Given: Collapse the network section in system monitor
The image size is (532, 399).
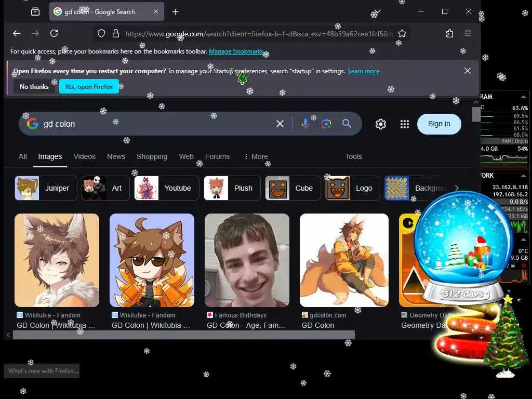Looking at the screenshot, I should tap(524, 176).
